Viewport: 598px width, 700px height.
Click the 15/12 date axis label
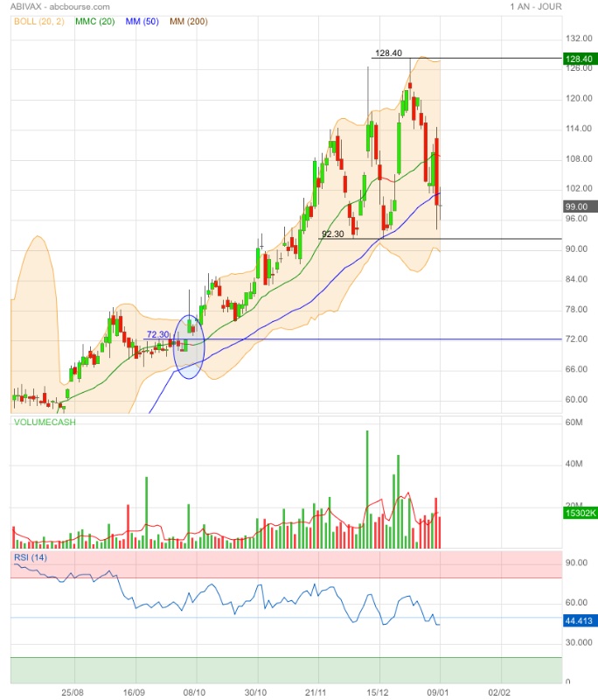coord(378,693)
